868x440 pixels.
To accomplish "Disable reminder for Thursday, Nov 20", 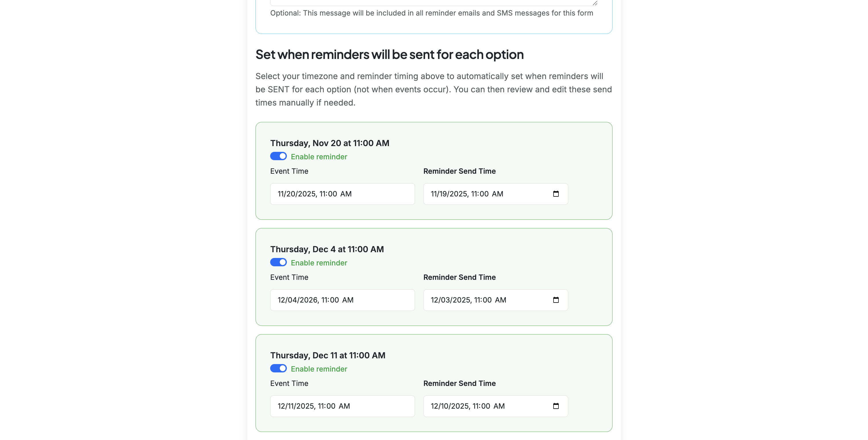I will (278, 156).
